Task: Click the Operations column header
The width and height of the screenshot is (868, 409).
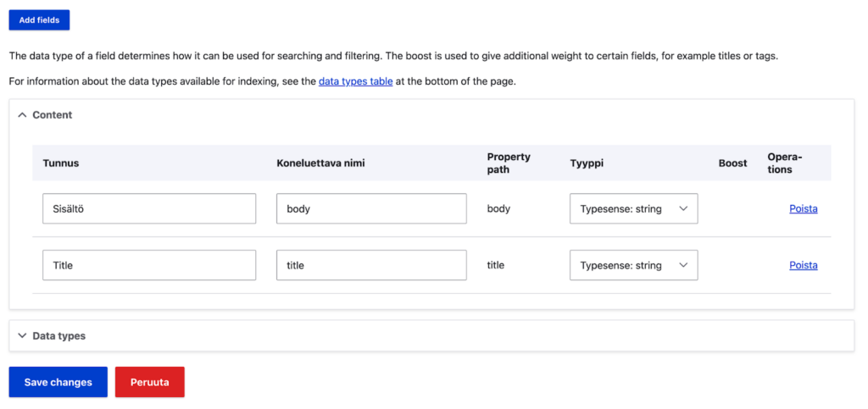Action: pos(784,163)
